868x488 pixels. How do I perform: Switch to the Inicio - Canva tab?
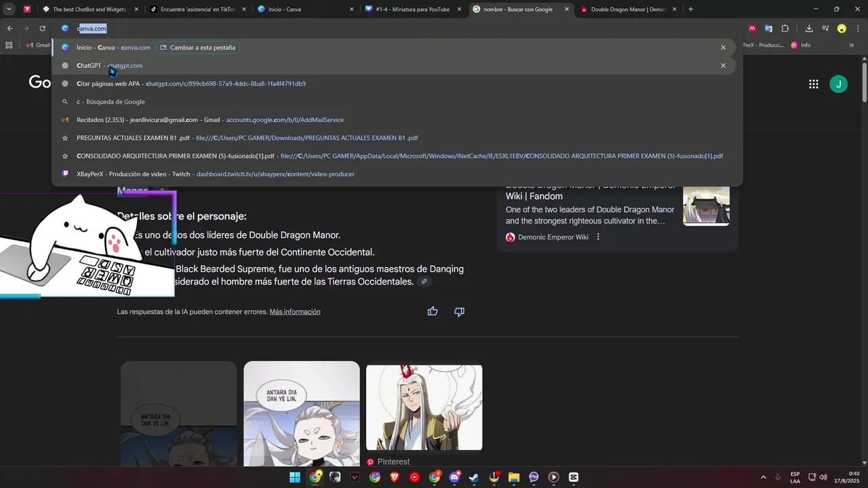pyautogui.click(x=305, y=9)
